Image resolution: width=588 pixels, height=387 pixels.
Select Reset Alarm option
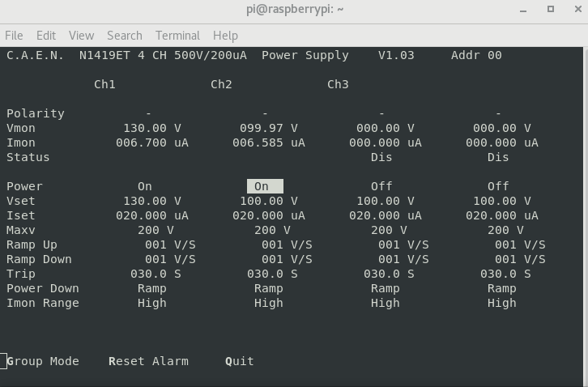tap(148, 361)
